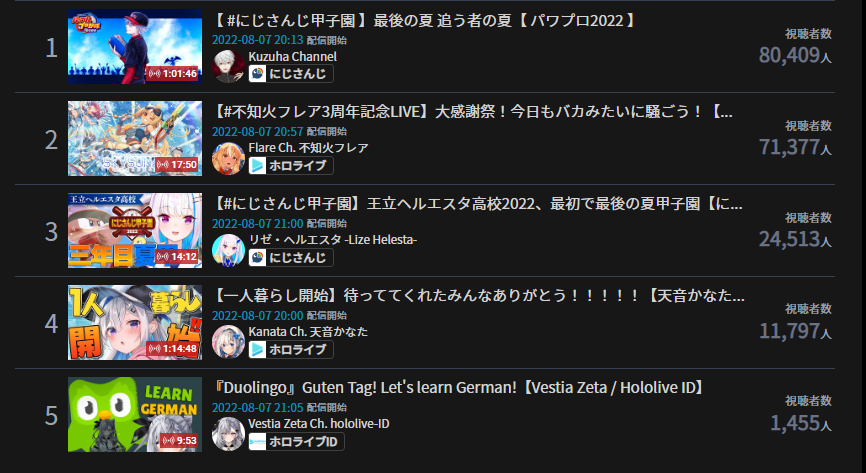Select ホロライブ group tag under Flare Ch.

(291, 165)
